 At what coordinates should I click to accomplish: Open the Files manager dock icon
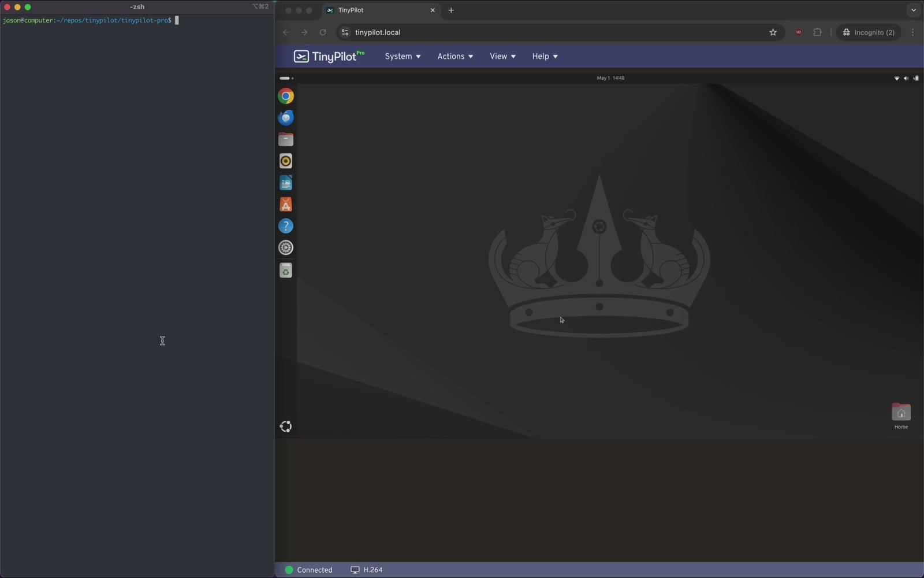coord(285,139)
